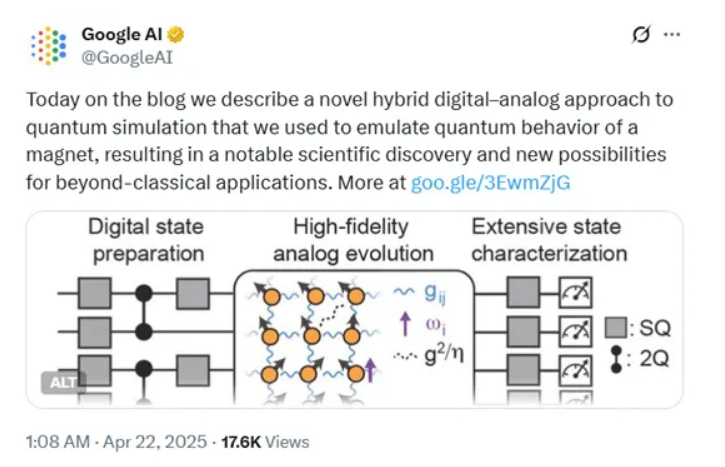Click the gray SQ legend square

tap(616, 327)
